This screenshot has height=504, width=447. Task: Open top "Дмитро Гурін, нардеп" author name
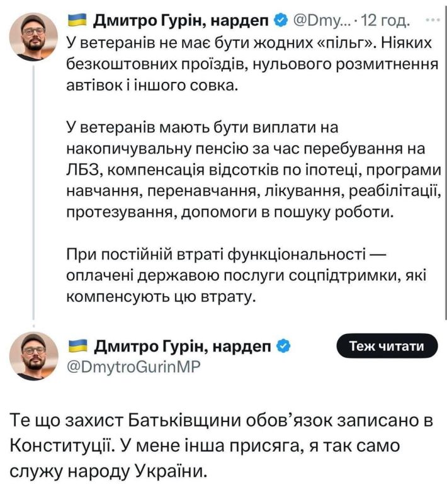[183, 22]
